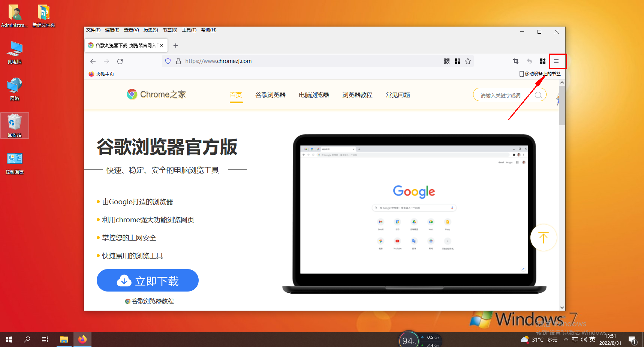Select the 谷歌浏览器下载 browser tab
Image resolution: width=644 pixels, height=347 pixels.
tap(126, 45)
